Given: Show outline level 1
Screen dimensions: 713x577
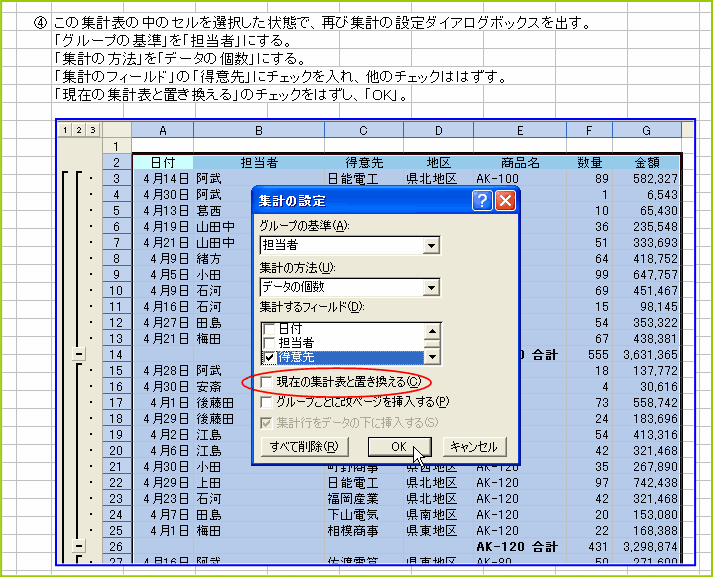Looking at the screenshot, I should [x=65, y=130].
